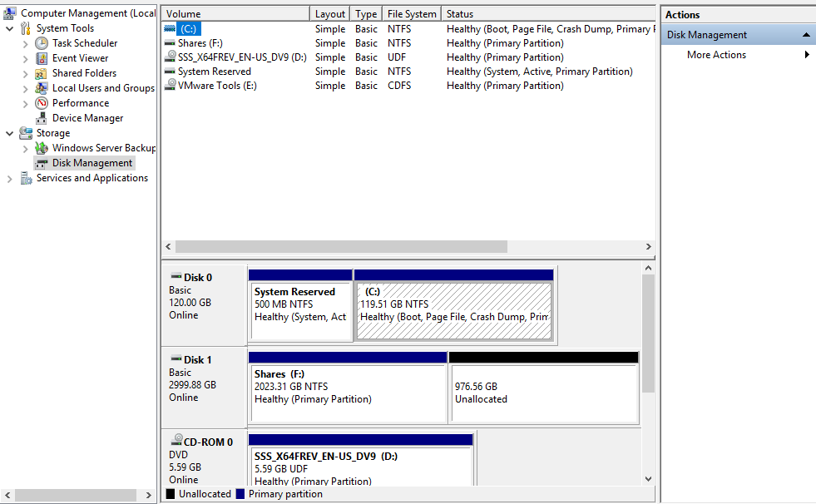Select the System Reserved partition block
816x504 pixels.
(x=300, y=305)
